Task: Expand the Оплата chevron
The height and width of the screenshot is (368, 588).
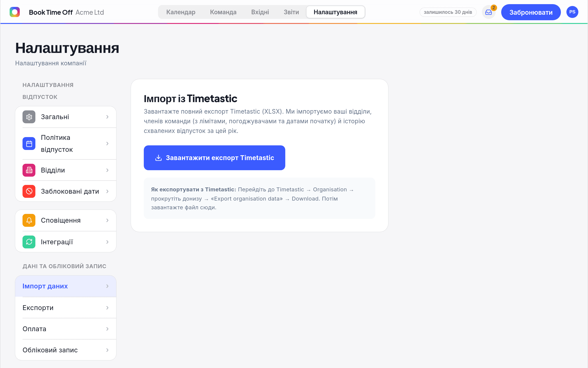Action: [x=107, y=329]
